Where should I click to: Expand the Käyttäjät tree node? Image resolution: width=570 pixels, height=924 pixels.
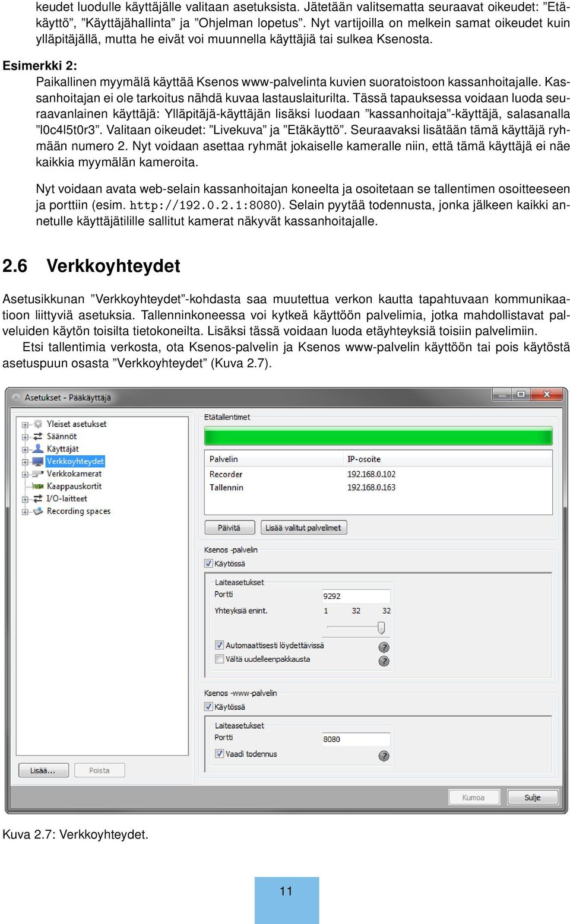pyautogui.click(x=25, y=449)
